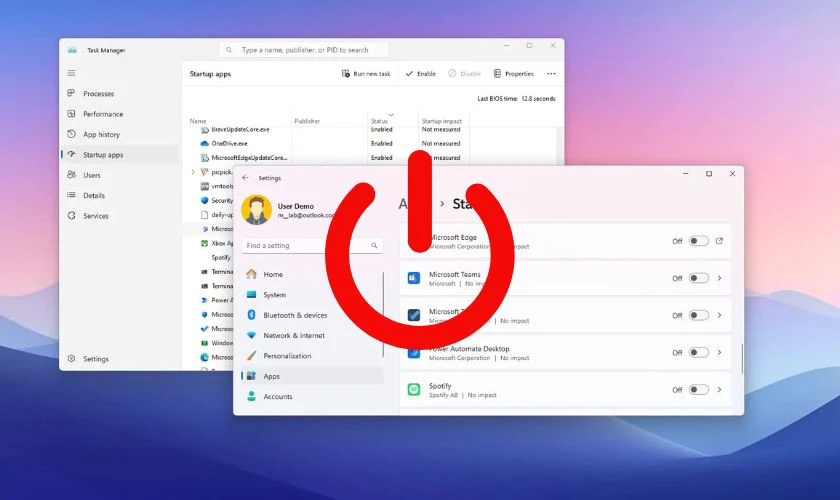Open Personalization in Settings

[x=313, y=355]
